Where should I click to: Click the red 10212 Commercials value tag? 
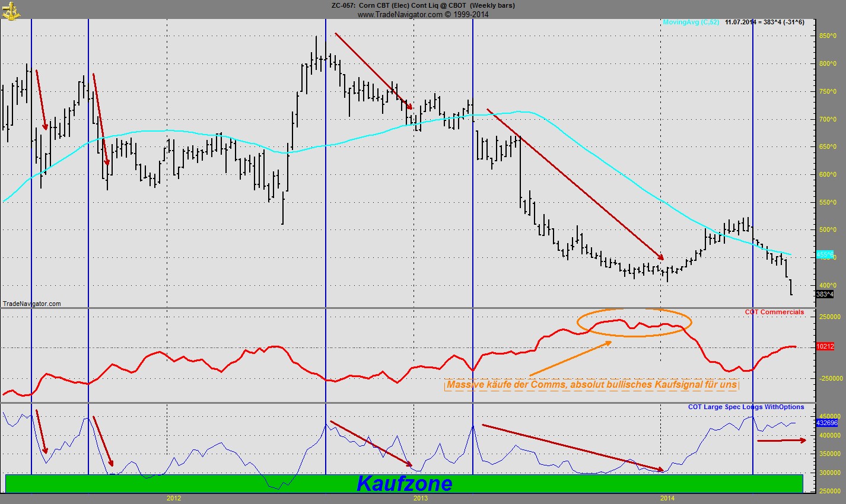[x=825, y=347]
